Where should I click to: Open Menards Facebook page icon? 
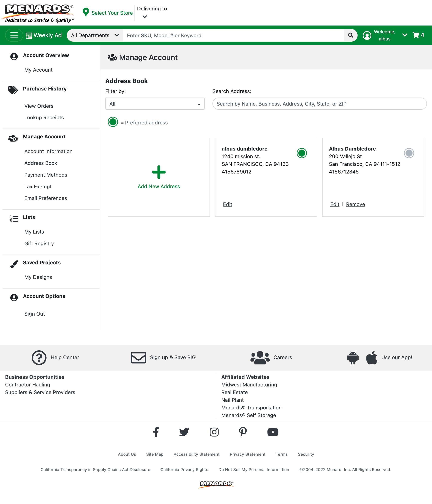pyautogui.click(x=156, y=432)
